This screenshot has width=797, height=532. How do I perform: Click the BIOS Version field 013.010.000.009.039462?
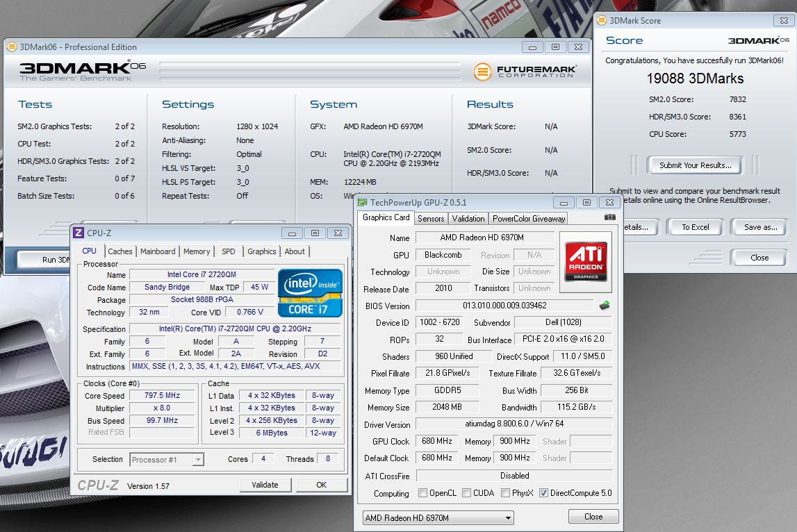(x=504, y=306)
